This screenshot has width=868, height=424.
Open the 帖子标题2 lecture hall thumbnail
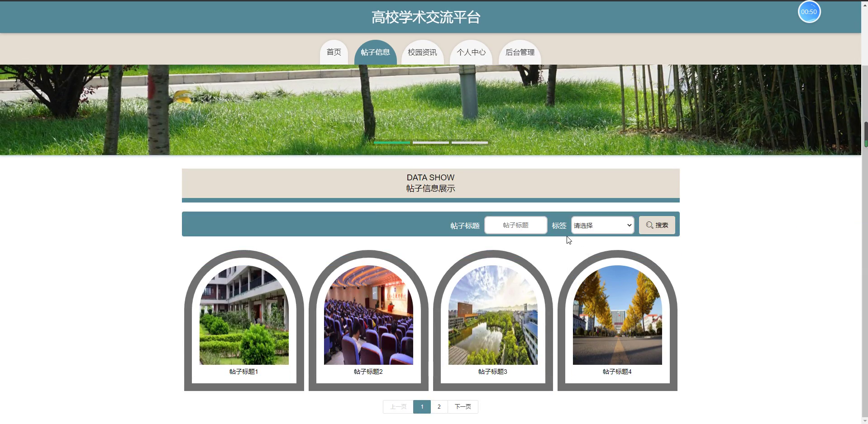(368, 315)
